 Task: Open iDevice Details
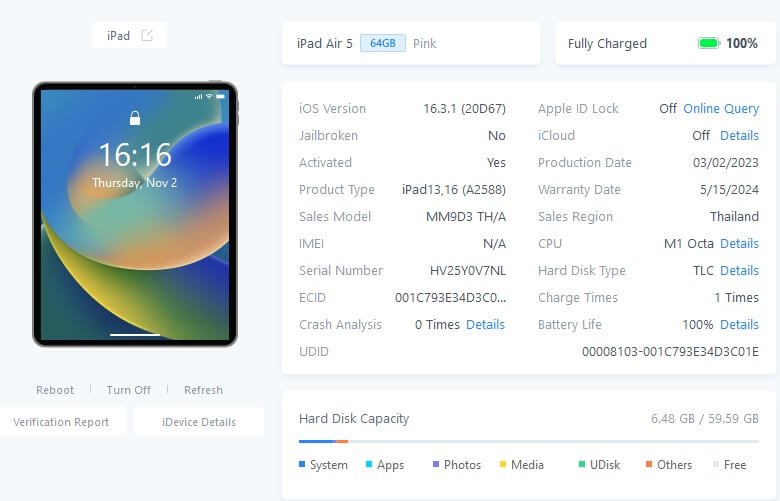click(x=199, y=422)
